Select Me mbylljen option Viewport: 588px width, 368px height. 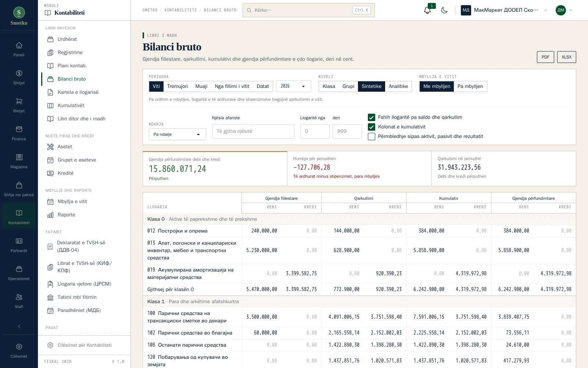pyautogui.click(x=437, y=86)
